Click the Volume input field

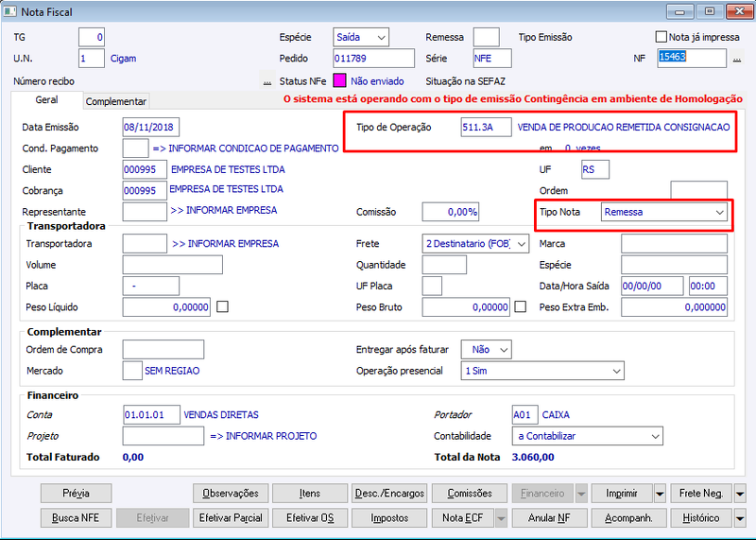pyautogui.click(x=173, y=265)
